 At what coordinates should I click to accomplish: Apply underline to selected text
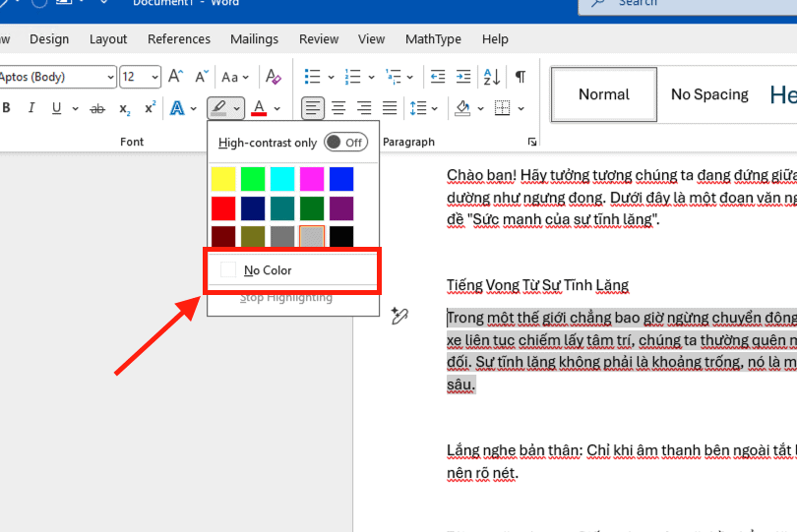(56, 108)
